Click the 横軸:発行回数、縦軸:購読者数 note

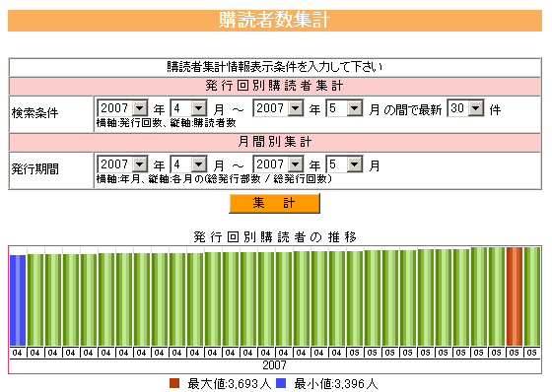(167, 123)
